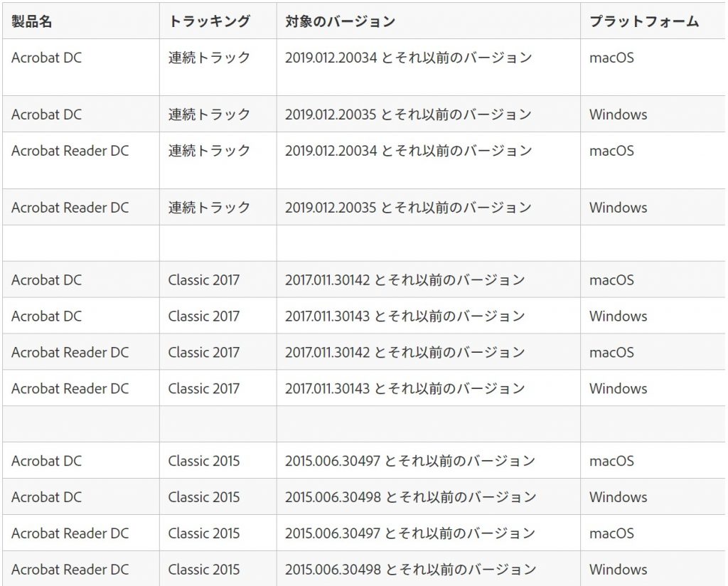Click version 2019.012.20035 in the Acrobat Reader DC row
This screenshot has width=728, height=586.
click(331, 207)
